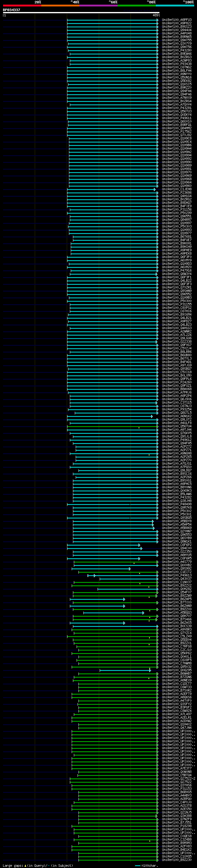The image size is (197, 868).
Task: Click the UniRef100_Q9M7K8 label
Action: tap(177, 507)
